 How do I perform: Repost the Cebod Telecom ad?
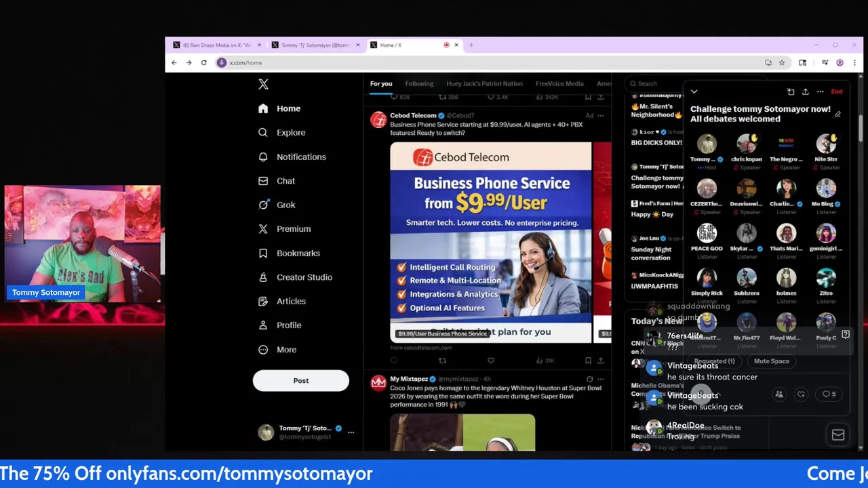442,361
